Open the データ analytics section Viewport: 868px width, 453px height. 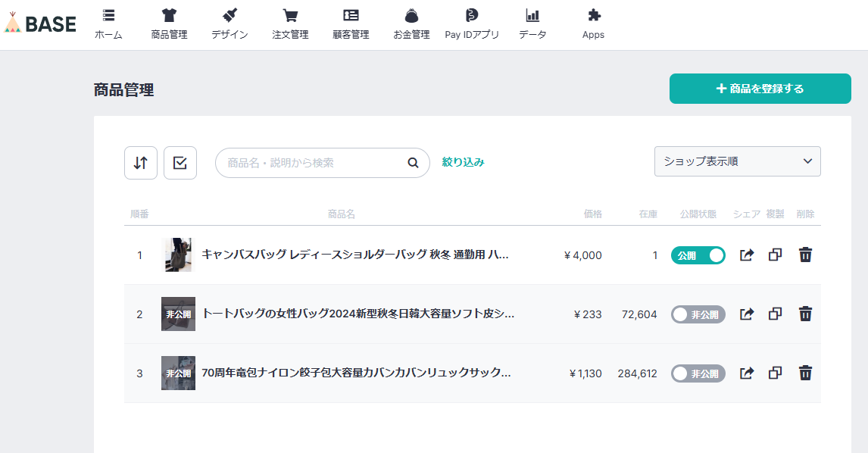pos(532,24)
